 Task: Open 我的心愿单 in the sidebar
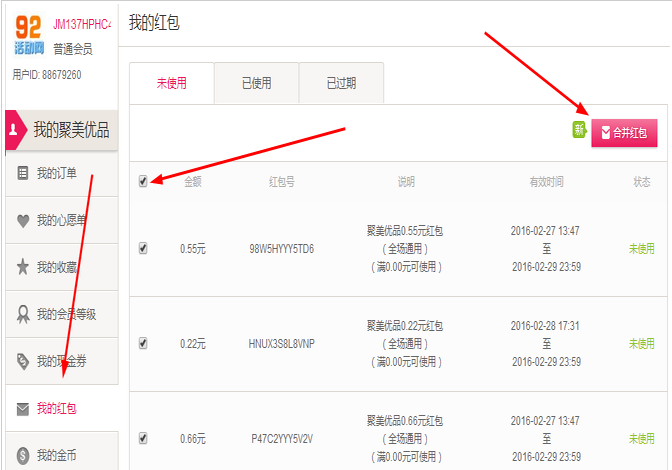pos(62,221)
